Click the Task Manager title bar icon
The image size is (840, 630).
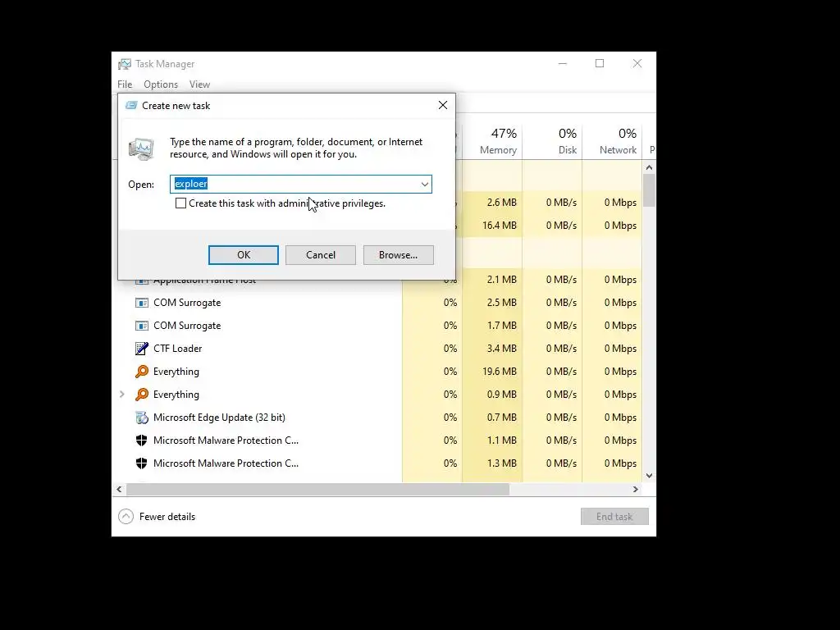point(125,64)
